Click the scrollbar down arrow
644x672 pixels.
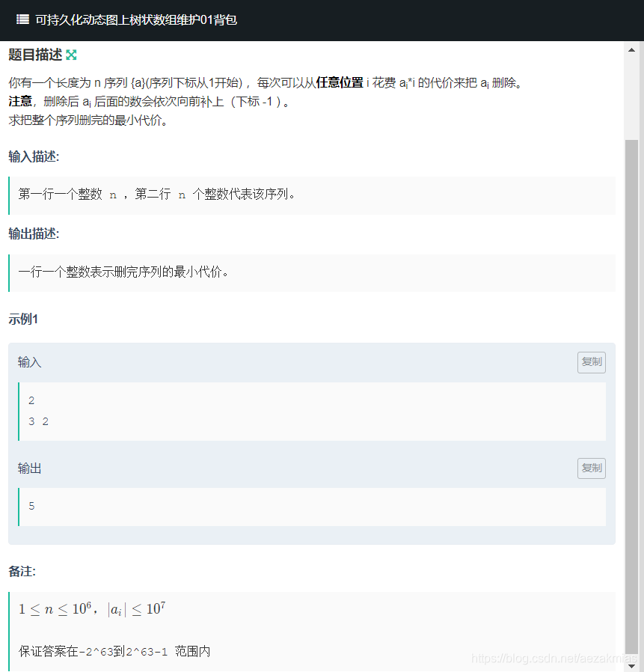point(632,665)
